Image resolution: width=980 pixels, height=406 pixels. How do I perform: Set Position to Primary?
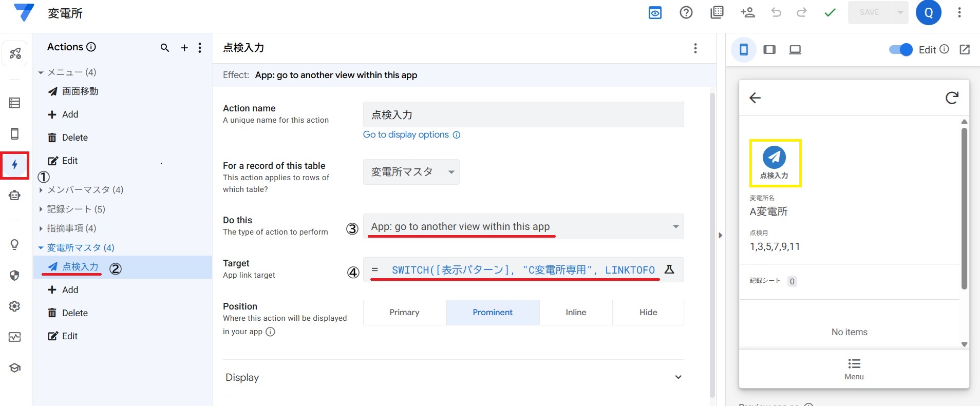tap(404, 313)
